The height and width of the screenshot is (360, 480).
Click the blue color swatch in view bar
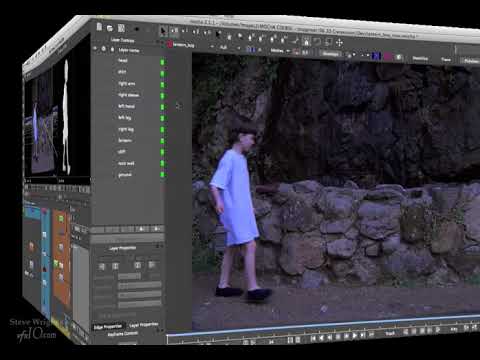click(x=376, y=56)
